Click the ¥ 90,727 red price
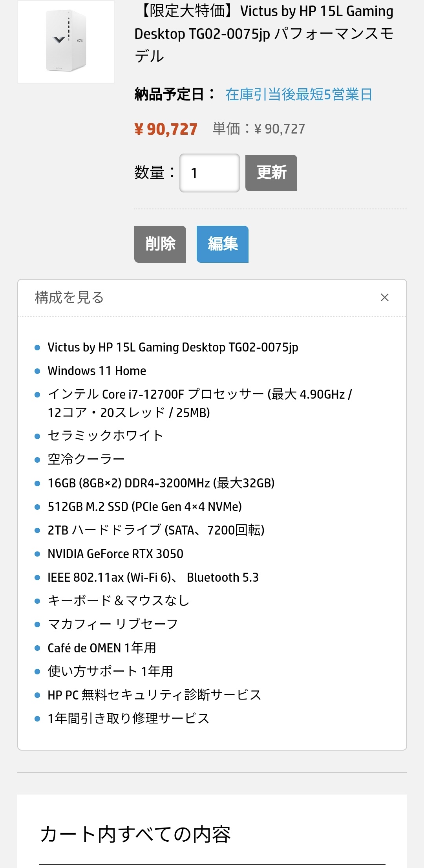 coord(166,129)
